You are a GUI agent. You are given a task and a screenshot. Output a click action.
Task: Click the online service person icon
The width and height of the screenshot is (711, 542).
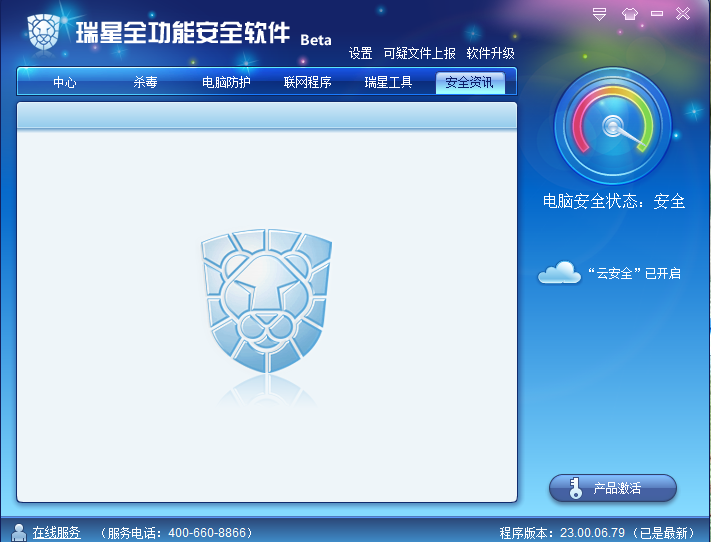pos(19,532)
